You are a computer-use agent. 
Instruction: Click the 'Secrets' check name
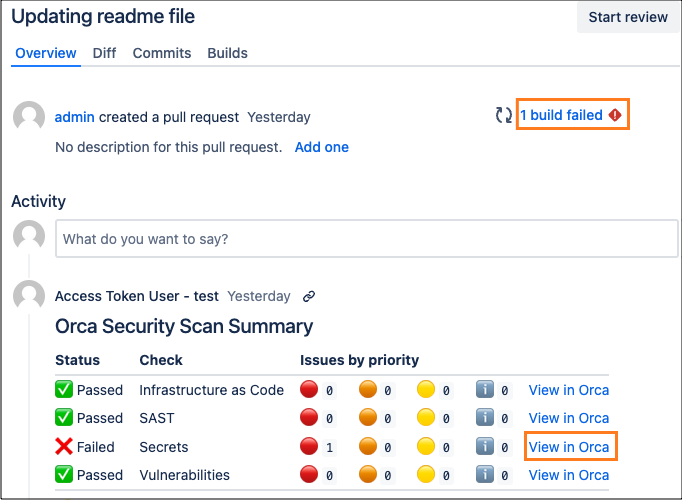164,447
